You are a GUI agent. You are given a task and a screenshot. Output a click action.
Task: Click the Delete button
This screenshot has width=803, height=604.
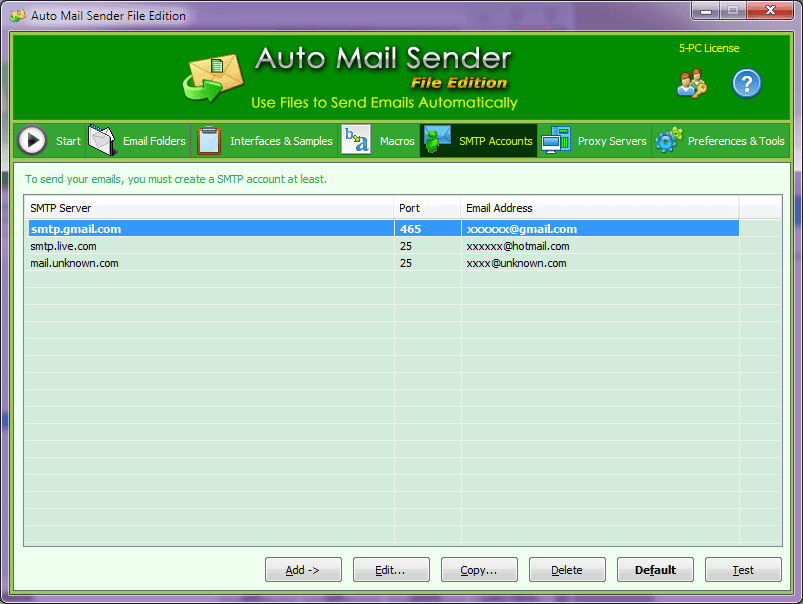click(x=567, y=570)
